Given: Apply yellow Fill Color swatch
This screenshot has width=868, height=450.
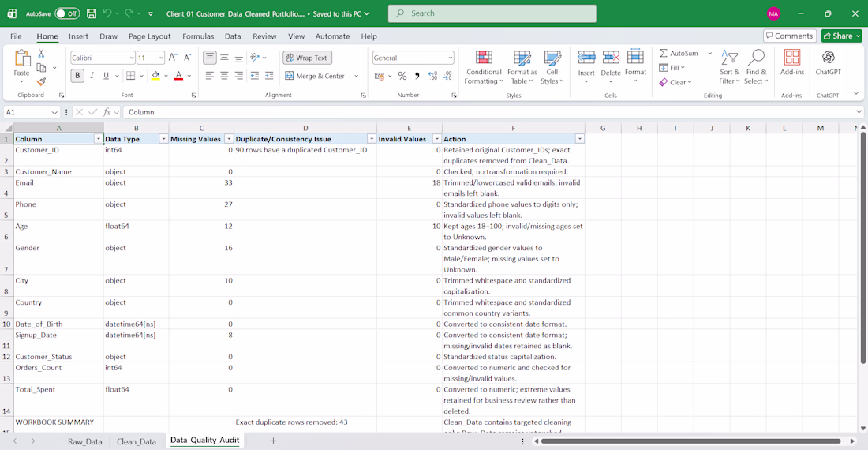Looking at the screenshot, I should click(155, 76).
